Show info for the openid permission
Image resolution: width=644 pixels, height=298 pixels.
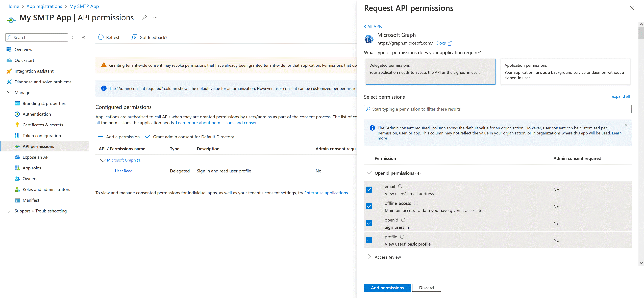(x=403, y=220)
